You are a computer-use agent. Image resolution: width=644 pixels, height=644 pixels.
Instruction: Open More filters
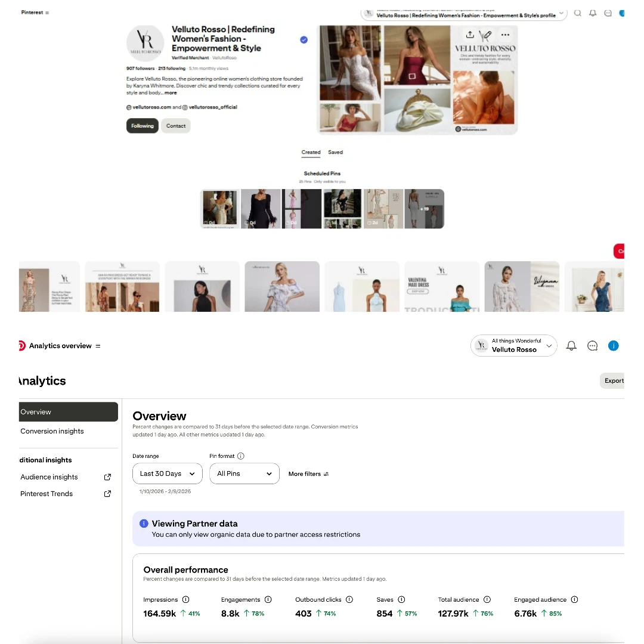(308, 474)
